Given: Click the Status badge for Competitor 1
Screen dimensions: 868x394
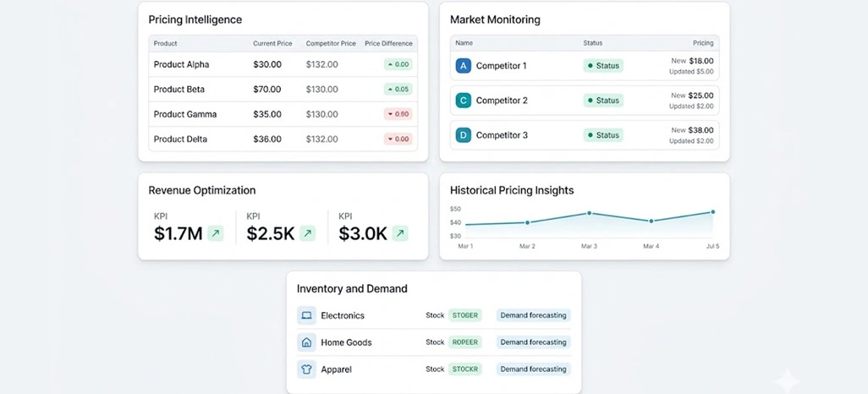Looking at the screenshot, I should point(603,66).
